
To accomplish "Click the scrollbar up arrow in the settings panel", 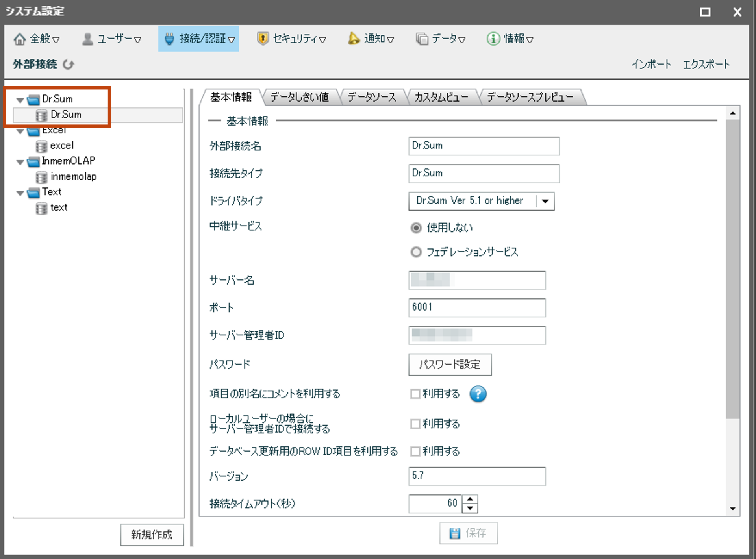I will (x=732, y=113).
